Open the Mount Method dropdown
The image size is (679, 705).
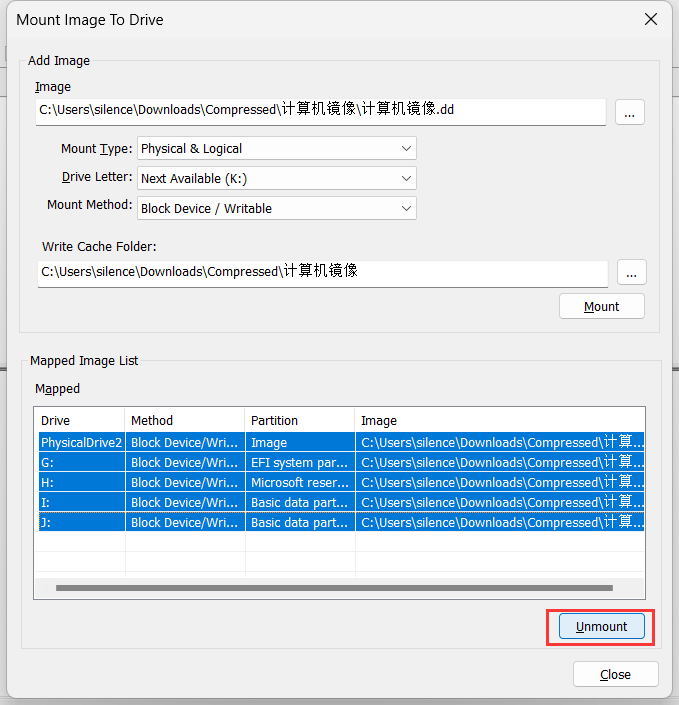[277, 208]
